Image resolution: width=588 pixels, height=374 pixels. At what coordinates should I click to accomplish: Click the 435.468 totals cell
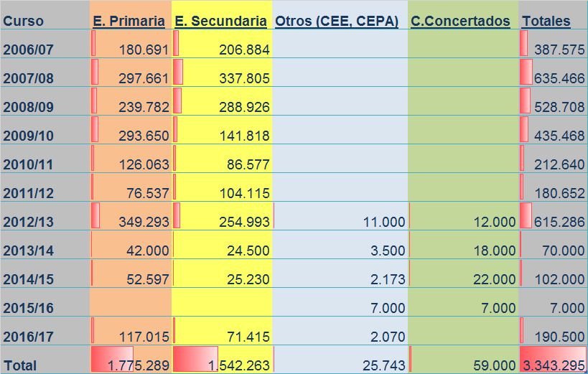click(x=553, y=130)
